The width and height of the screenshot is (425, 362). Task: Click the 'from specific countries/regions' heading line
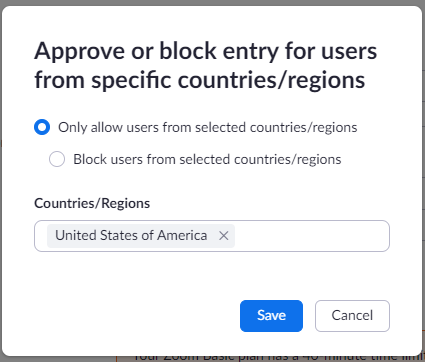(x=200, y=80)
